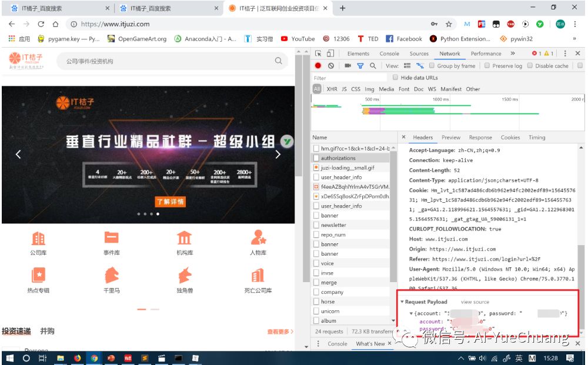Click the Filter input field in Network panel

tap(349, 78)
